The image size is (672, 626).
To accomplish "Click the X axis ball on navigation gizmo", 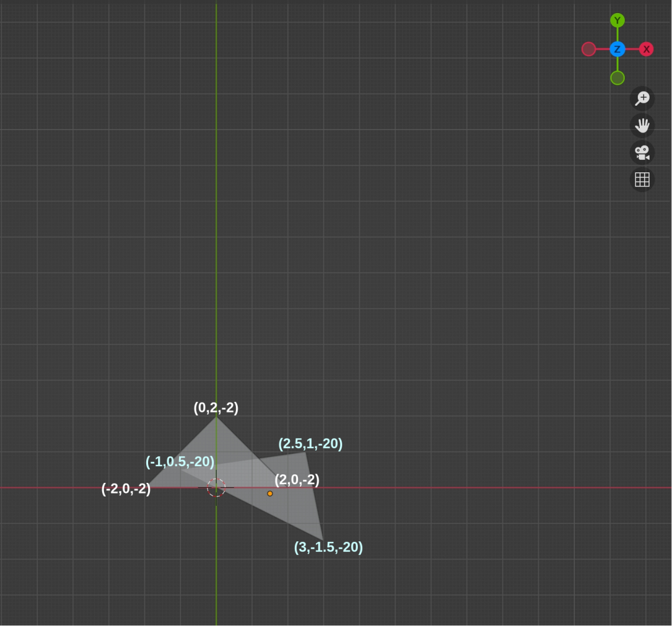I will click(646, 49).
